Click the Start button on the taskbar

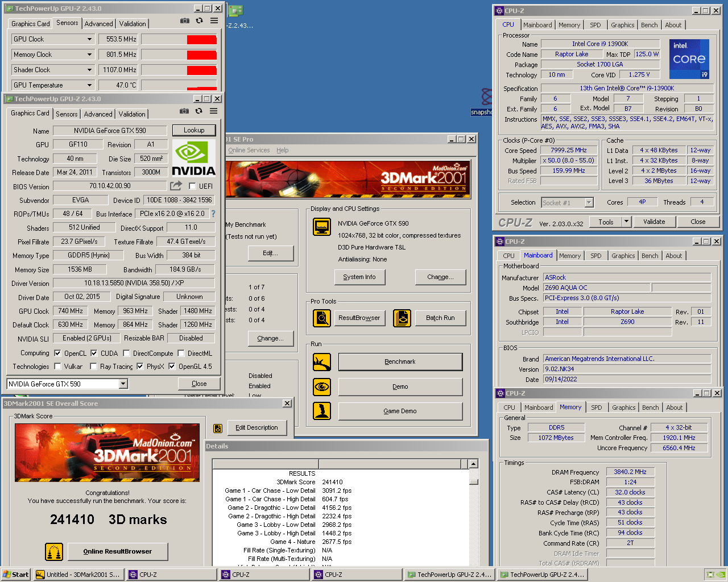tap(16, 575)
